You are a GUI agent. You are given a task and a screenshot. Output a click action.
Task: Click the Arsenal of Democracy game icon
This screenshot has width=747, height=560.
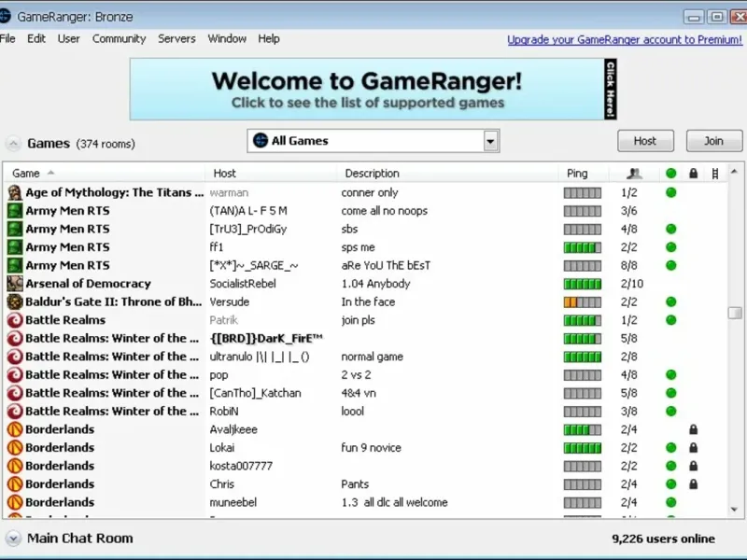pyautogui.click(x=15, y=284)
